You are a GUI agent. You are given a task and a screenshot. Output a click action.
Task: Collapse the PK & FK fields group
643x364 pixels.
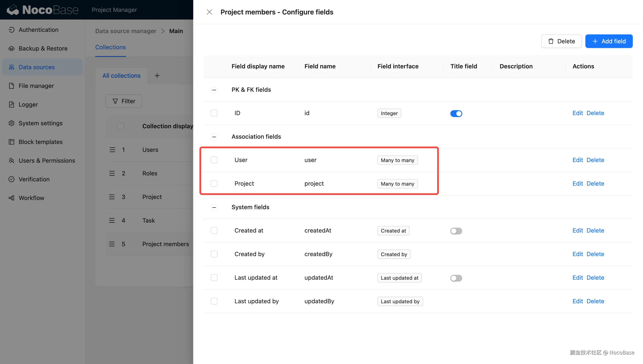[x=214, y=90]
